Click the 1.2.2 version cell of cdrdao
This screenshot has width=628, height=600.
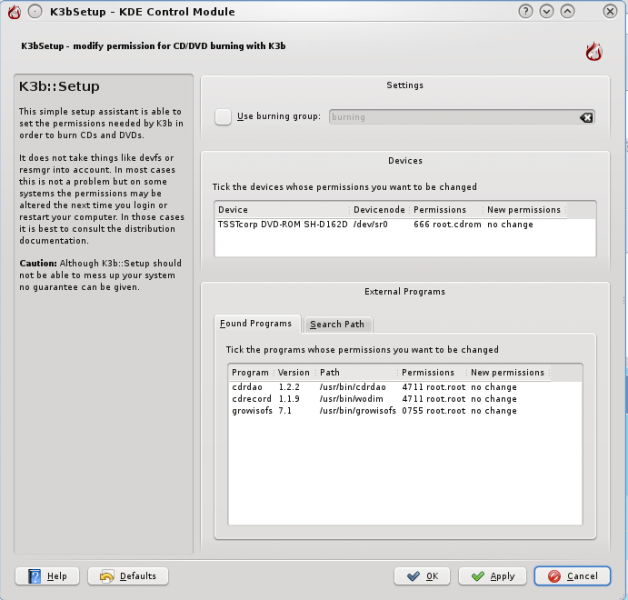(289, 387)
